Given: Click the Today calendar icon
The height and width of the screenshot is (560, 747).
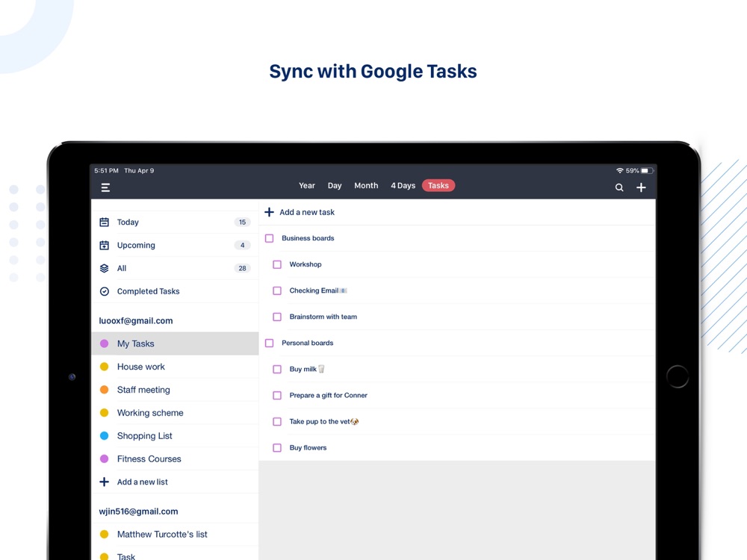Looking at the screenshot, I should click(105, 223).
